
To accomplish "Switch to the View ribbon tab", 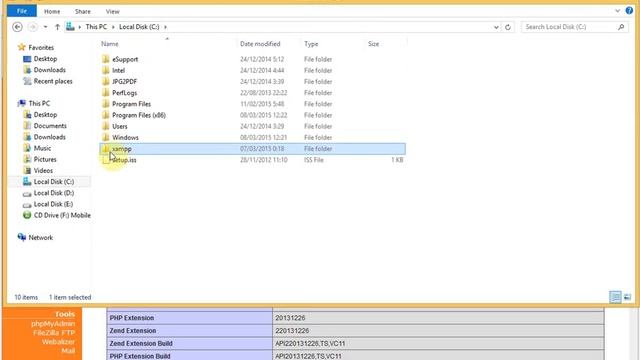I will click(x=113, y=11).
